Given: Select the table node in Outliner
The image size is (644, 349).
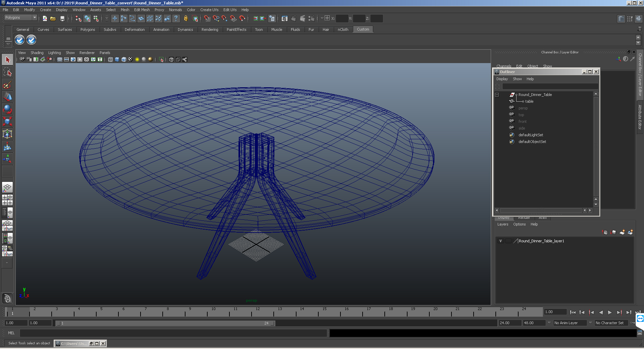Looking at the screenshot, I should coord(529,101).
